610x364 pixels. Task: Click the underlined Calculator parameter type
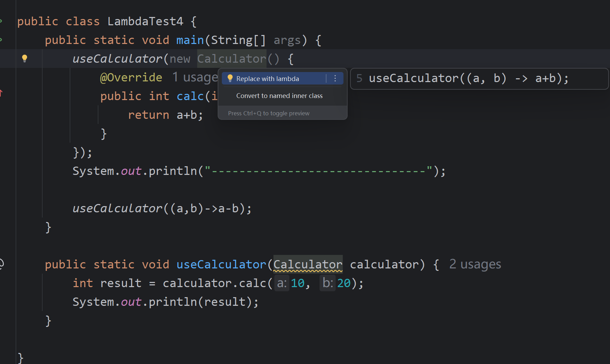(308, 265)
